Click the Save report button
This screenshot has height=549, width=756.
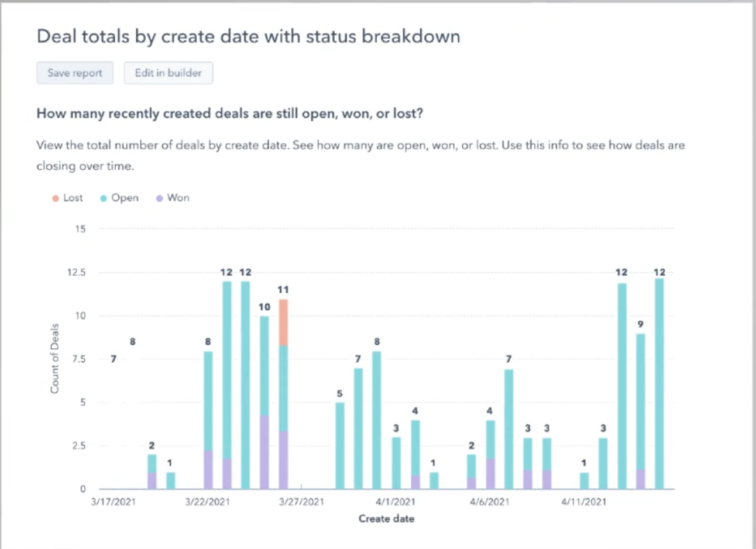75,73
